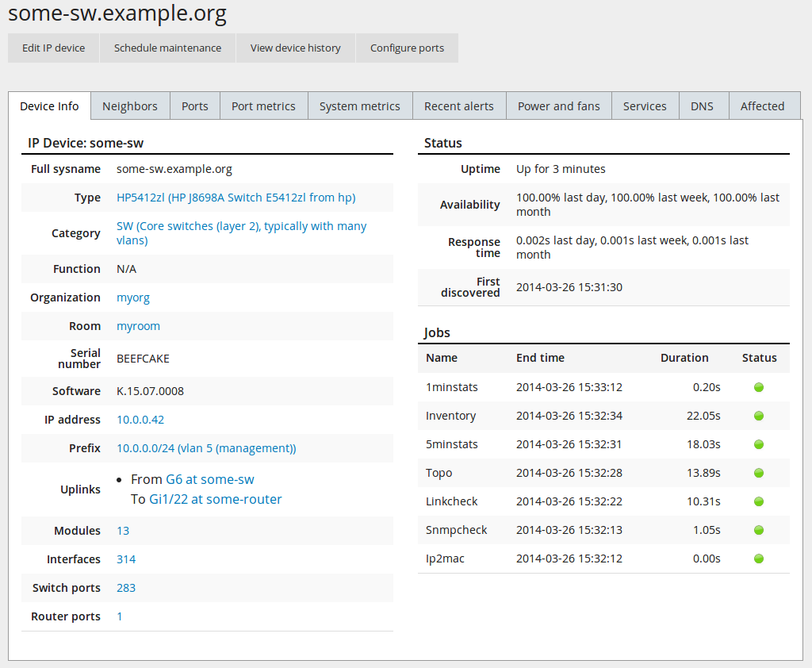
Task: Open View device history
Action: coord(295,48)
